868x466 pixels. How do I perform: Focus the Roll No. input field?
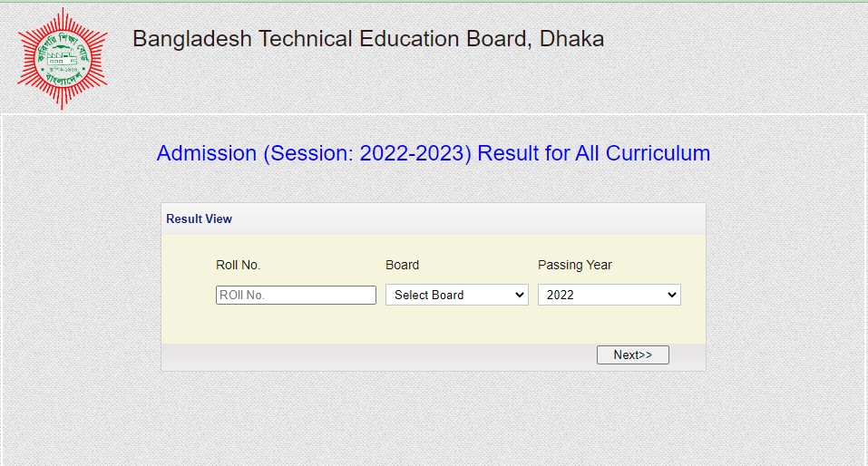click(x=296, y=295)
